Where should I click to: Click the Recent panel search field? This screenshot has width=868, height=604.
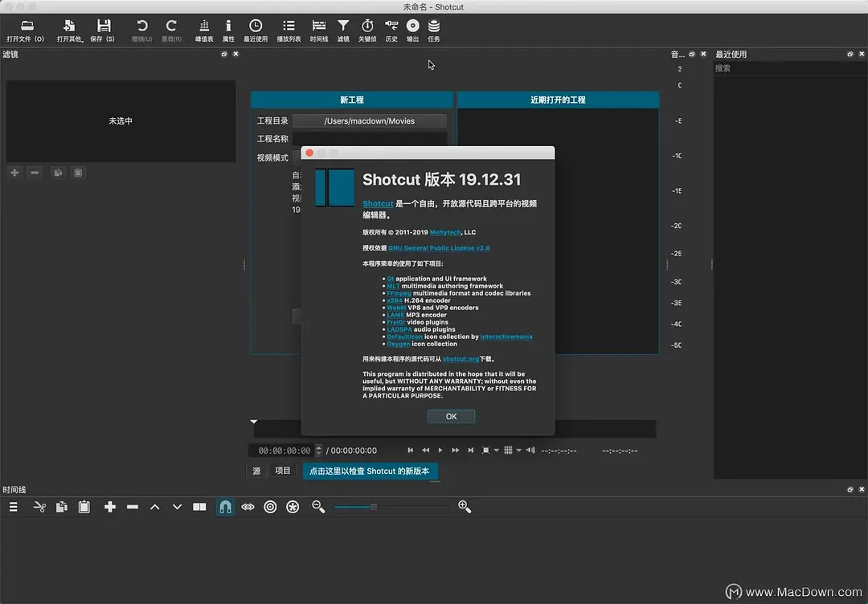click(x=790, y=68)
